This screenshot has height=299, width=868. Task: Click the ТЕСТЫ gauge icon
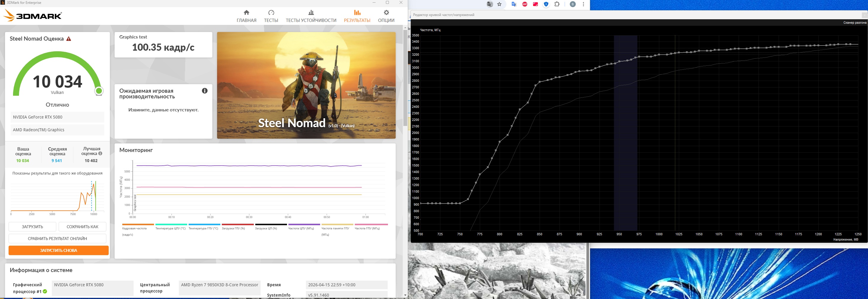271,12
